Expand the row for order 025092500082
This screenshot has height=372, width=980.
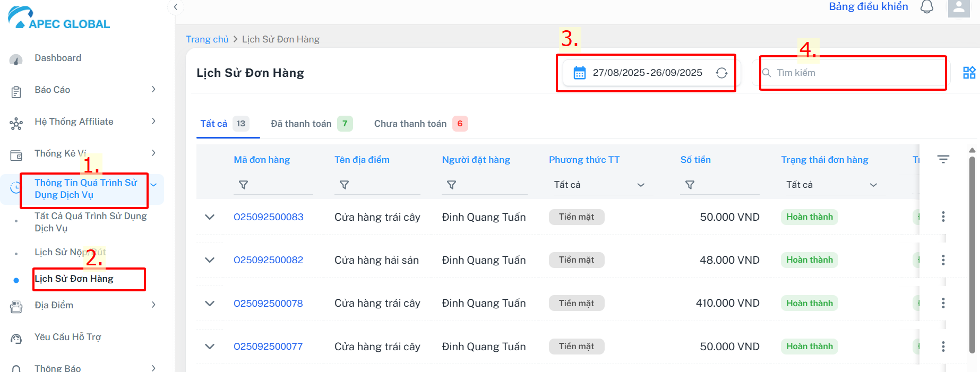coord(210,260)
